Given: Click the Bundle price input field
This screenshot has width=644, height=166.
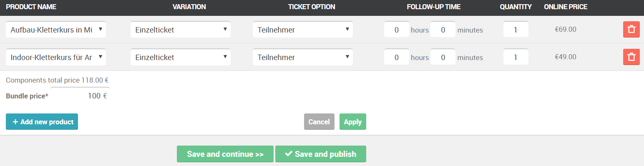Looking at the screenshot, I should point(80,96).
